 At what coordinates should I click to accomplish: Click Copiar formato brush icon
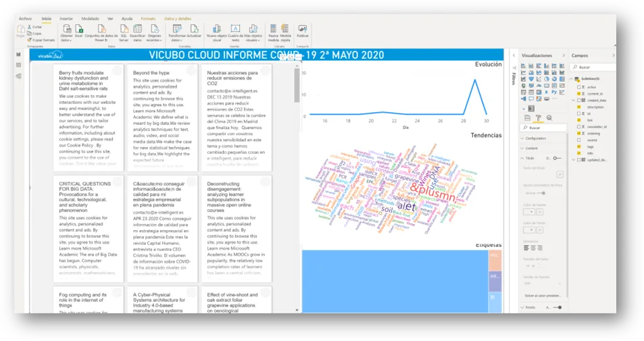(29, 41)
